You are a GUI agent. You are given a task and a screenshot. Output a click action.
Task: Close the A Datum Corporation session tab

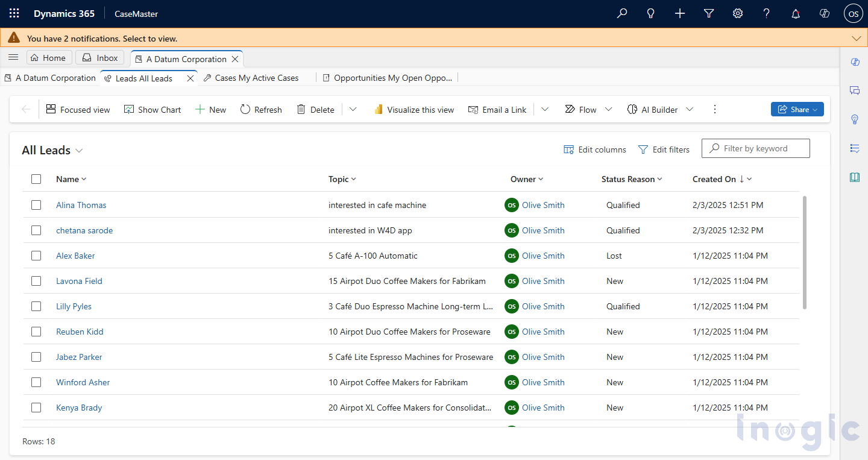coord(236,59)
